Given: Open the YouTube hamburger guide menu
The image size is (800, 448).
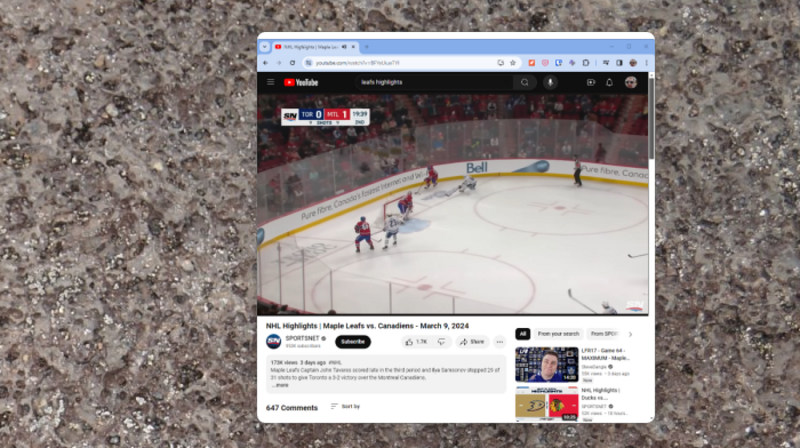Looking at the screenshot, I should (270, 82).
